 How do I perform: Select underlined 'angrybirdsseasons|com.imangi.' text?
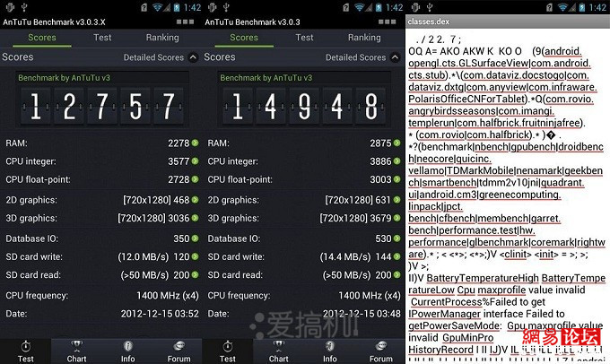[481, 111]
